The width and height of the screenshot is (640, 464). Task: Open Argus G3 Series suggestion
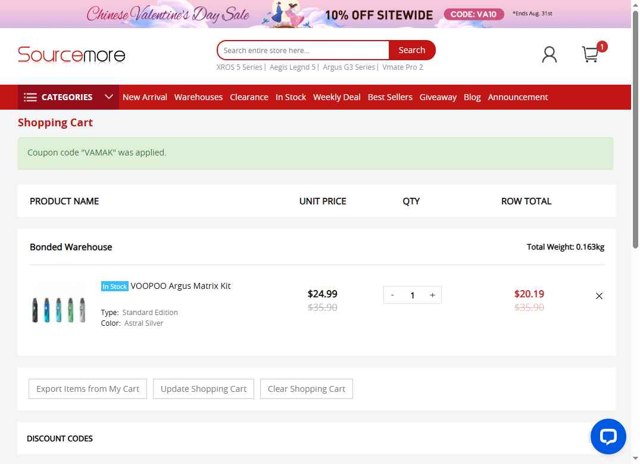pos(349,67)
